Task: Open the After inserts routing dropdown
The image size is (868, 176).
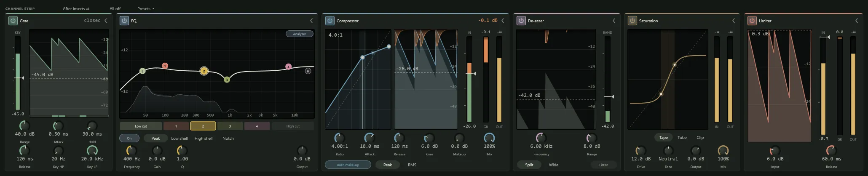Action: pos(76,8)
